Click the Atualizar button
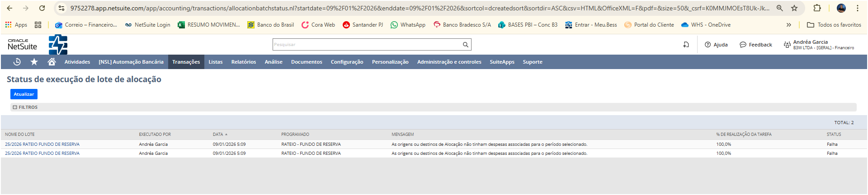This screenshot has height=195, width=868. click(24, 94)
